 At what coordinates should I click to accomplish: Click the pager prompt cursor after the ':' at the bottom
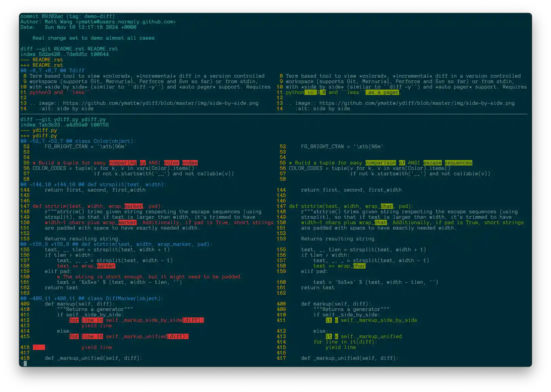tap(25, 364)
